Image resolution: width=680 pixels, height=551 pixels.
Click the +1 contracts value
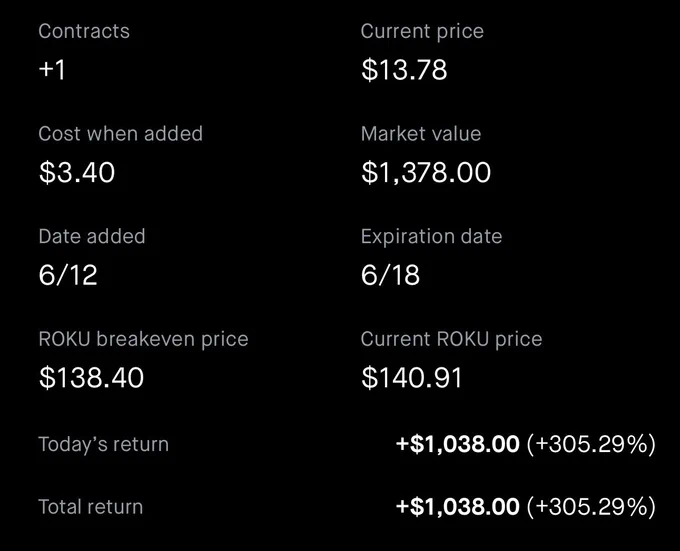(x=52, y=69)
